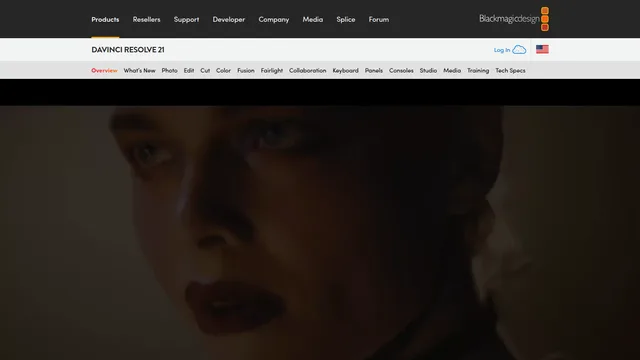Click the hero video of woman's face
The image size is (640, 360).
320,233
